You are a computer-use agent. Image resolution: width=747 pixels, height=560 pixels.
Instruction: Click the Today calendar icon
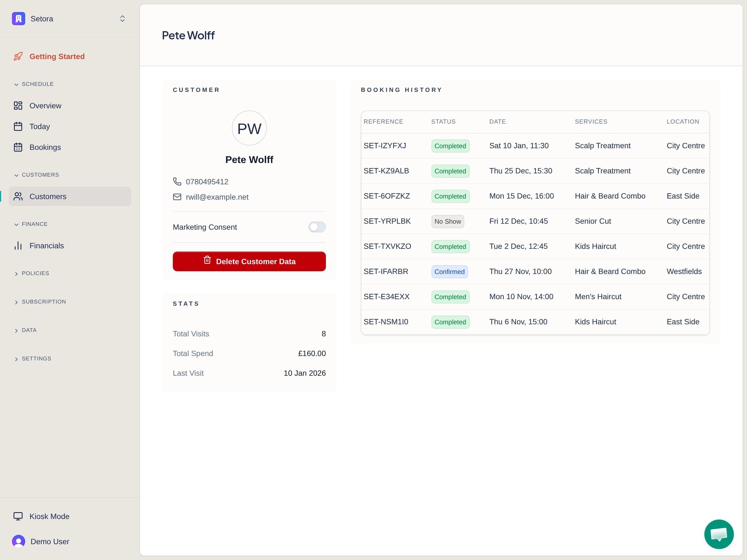[x=18, y=126]
